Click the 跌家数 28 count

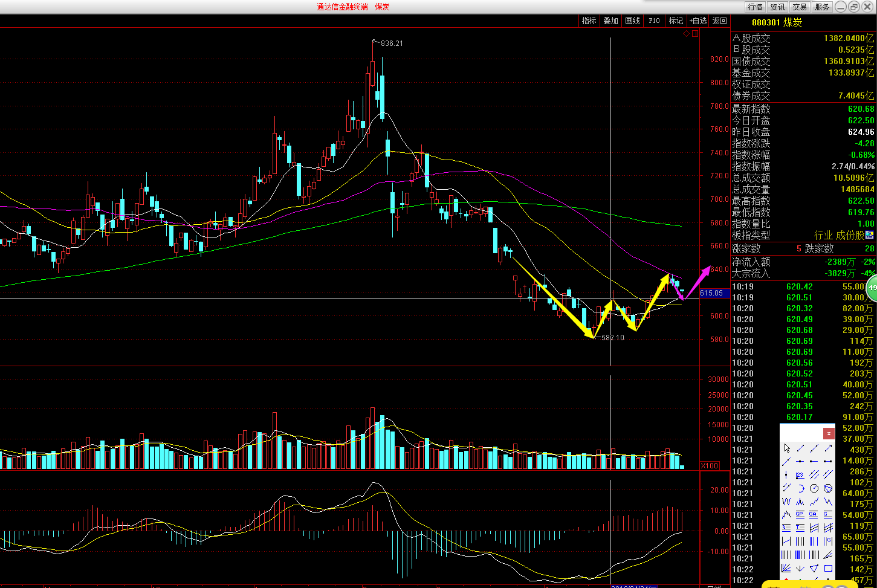coord(869,248)
